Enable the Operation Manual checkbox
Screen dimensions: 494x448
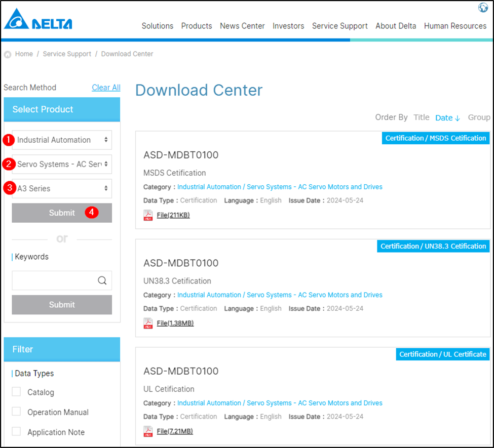[17, 412]
